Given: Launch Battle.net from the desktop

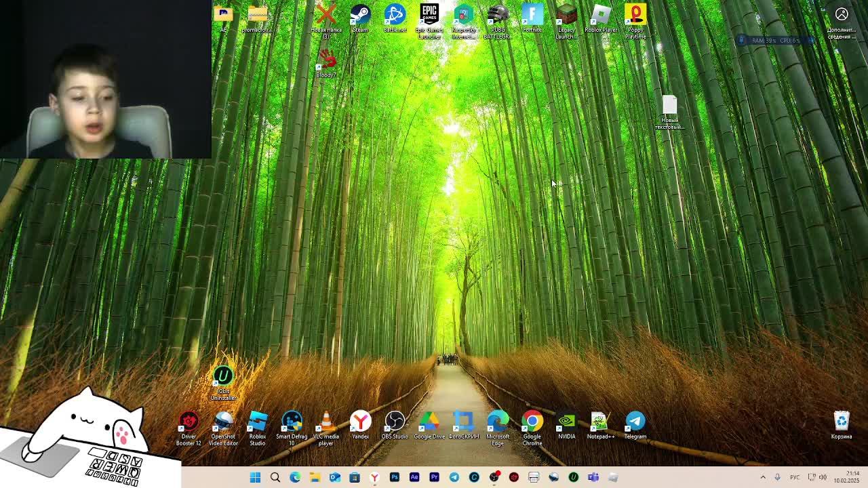Looking at the screenshot, I should [395, 18].
